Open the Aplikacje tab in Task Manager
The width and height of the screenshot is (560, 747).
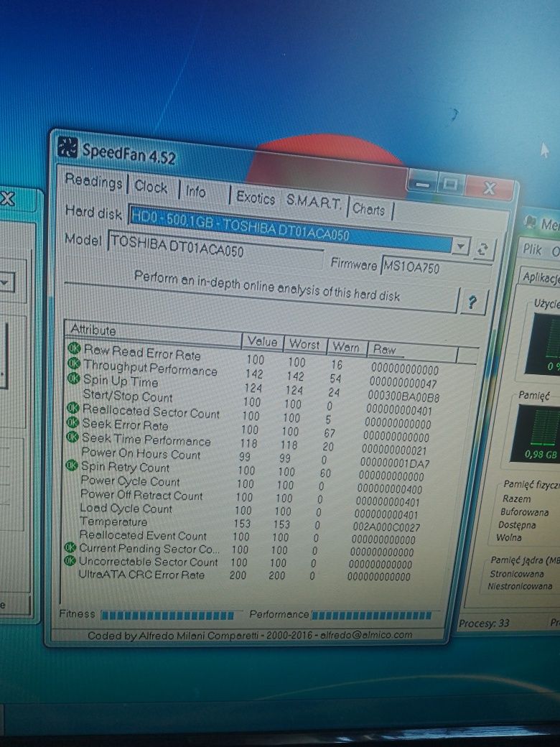tap(541, 277)
